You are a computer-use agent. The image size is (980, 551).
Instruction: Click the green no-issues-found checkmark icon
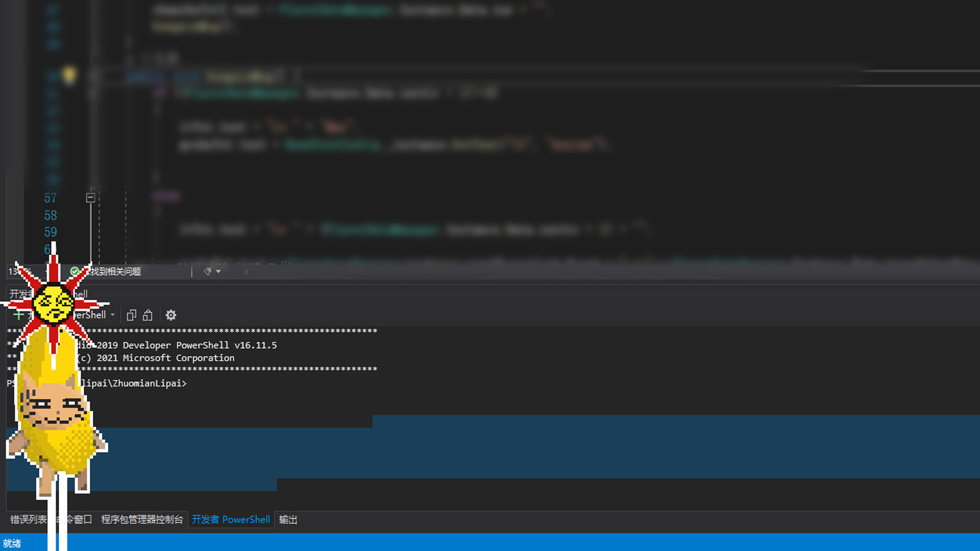click(75, 271)
